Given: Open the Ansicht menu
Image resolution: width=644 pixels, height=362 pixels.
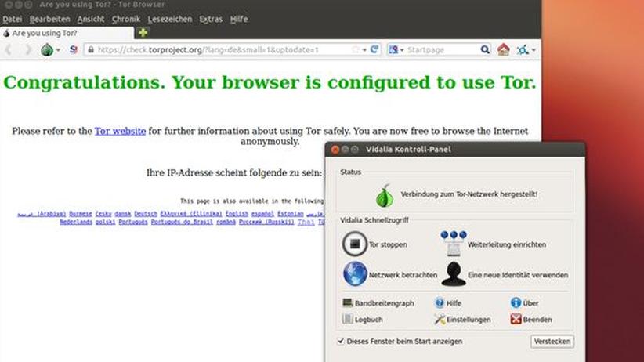Looking at the screenshot, I should point(90,19).
